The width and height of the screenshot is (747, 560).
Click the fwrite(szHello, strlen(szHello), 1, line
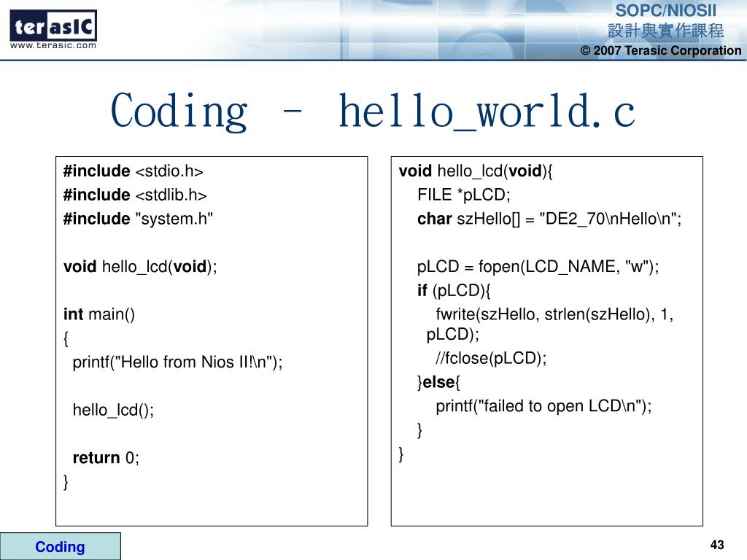click(x=554, y=314)
